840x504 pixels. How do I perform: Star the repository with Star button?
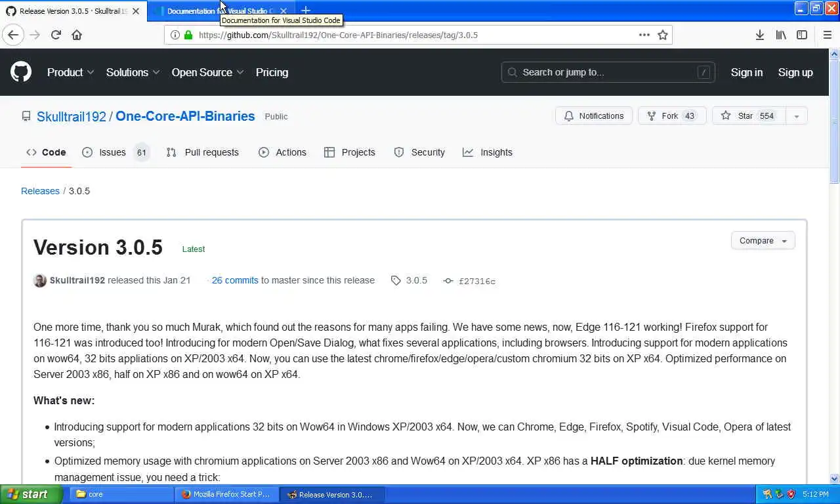tap(749, 116)
